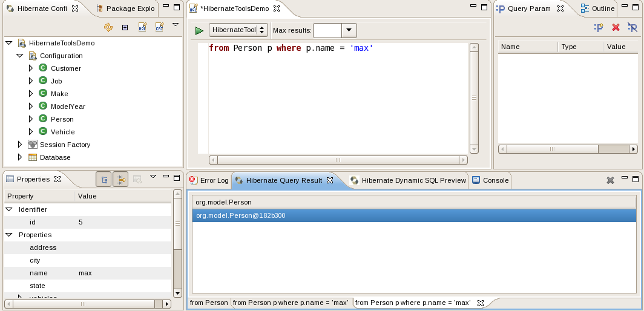Click the HQL editor horizontal scrollbar

coord(338,160)
